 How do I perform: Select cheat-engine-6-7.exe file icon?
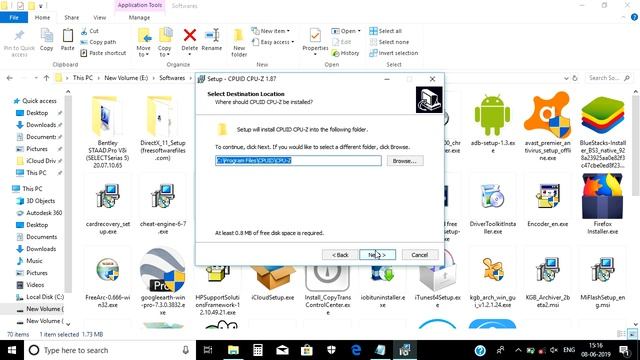[x=163, y=197]
